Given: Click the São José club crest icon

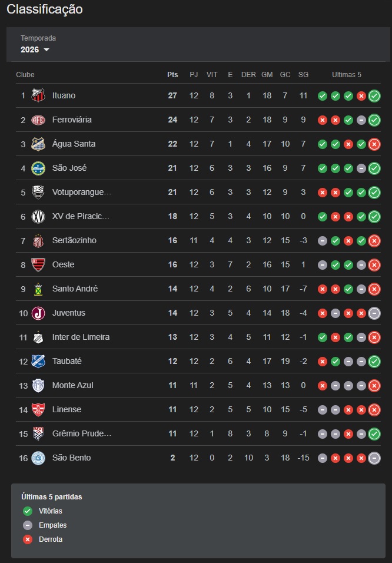Looking at the screenshot, I should point(38,168).
